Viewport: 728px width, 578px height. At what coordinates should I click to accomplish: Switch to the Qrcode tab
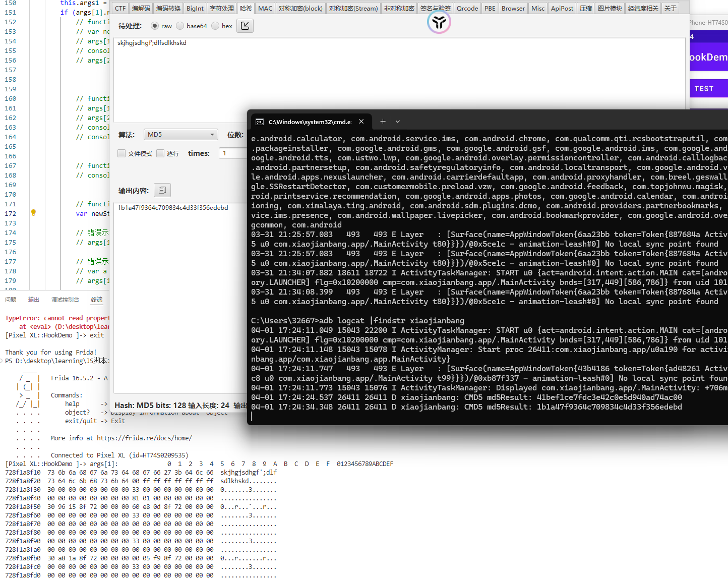click(x=467, y=8)
